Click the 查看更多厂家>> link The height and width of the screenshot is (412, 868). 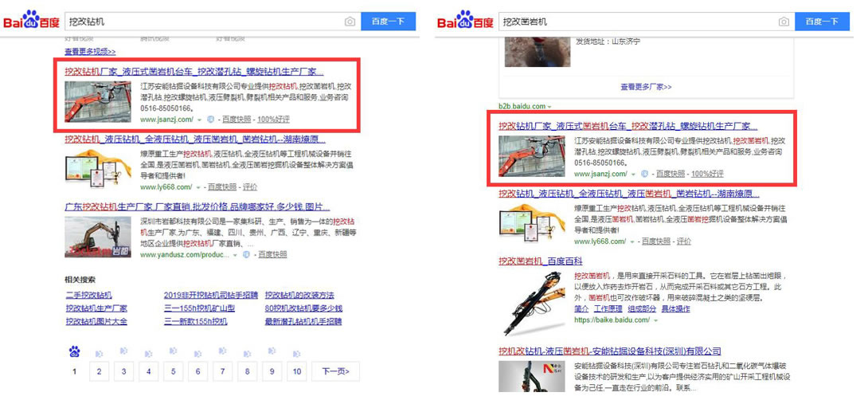[646, 87]
